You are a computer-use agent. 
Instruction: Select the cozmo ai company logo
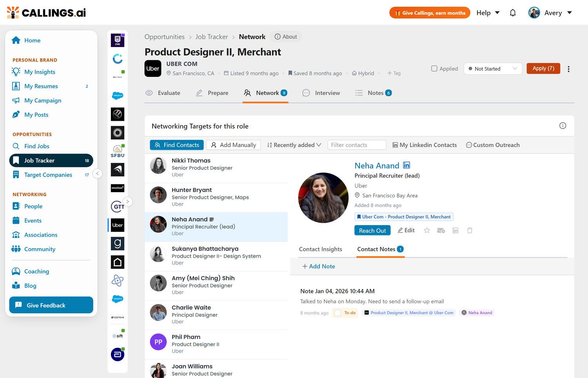[118, 317]
